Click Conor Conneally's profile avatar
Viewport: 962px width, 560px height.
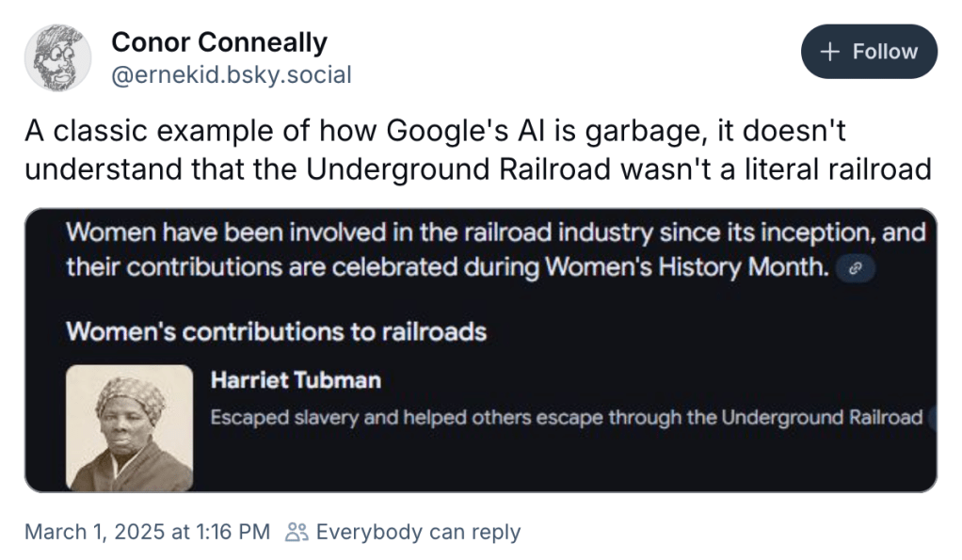pyautogui.click(x=57, y=57)
